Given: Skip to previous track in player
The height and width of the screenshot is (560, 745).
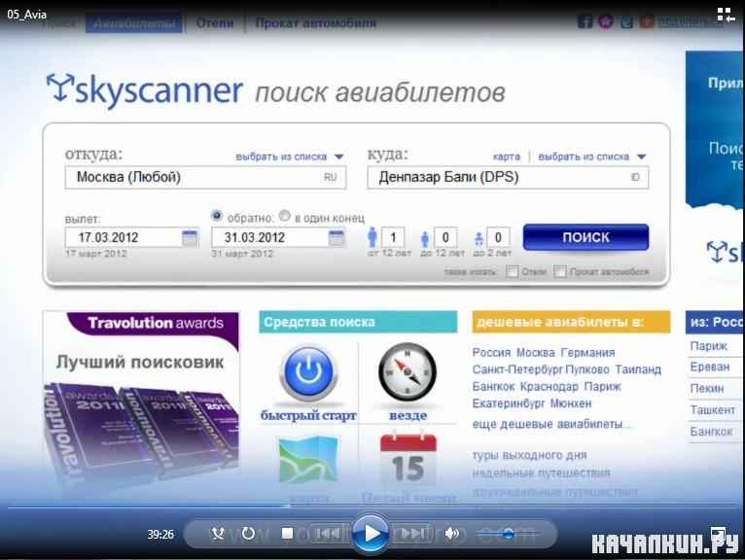Looking at the screenshot, I should (x=329, y=534).
